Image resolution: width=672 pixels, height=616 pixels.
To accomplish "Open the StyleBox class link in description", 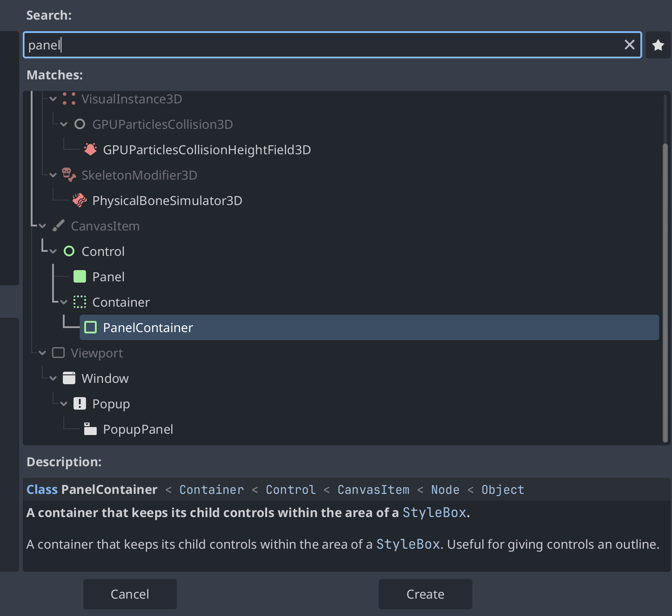I will click(434, 513).
